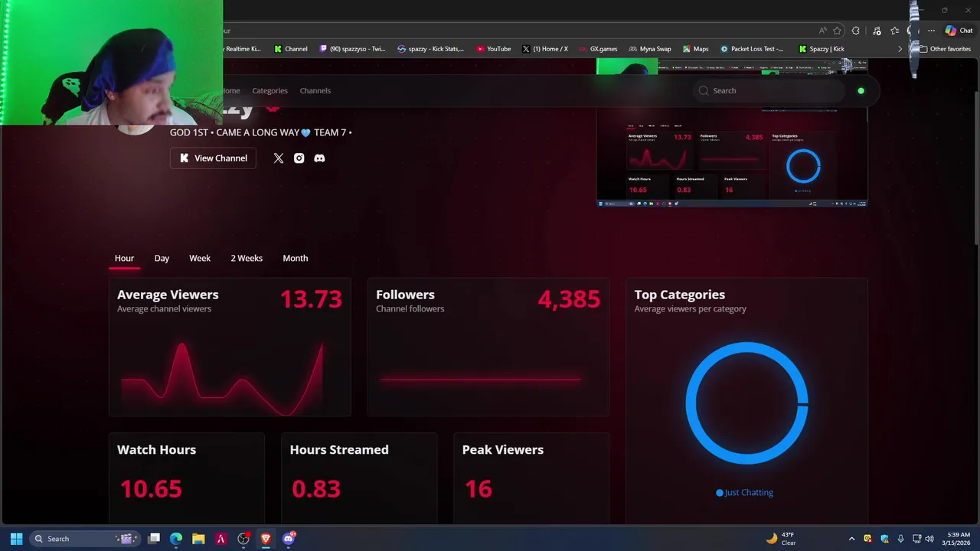Toggle the Just Chatting legend entry
980x551 pixels.
click(x=744, y=493)
